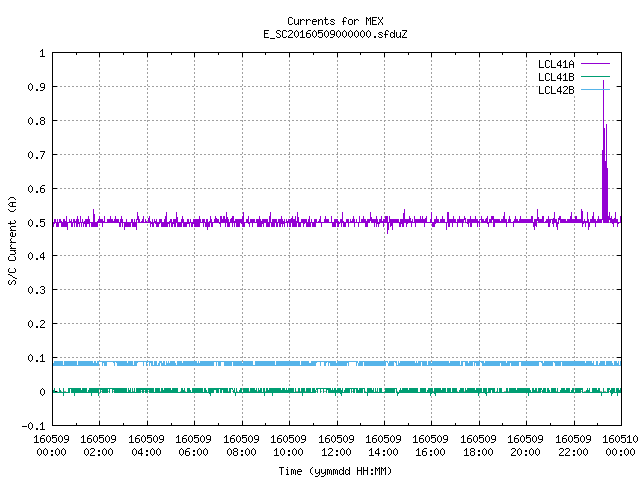Click the purple LCL41A legend line sample
This screenshot has height=480, width=640.
[x=595, y=64]
